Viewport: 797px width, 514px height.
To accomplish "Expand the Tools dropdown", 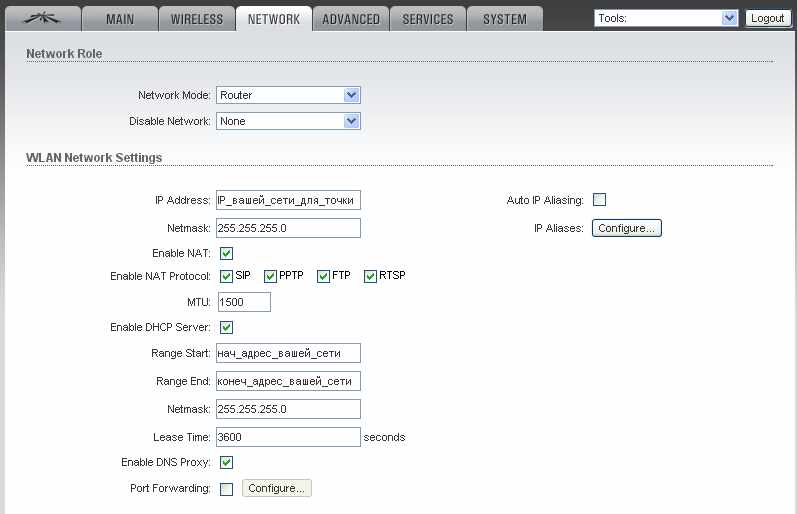I will [x=666, y=18].
